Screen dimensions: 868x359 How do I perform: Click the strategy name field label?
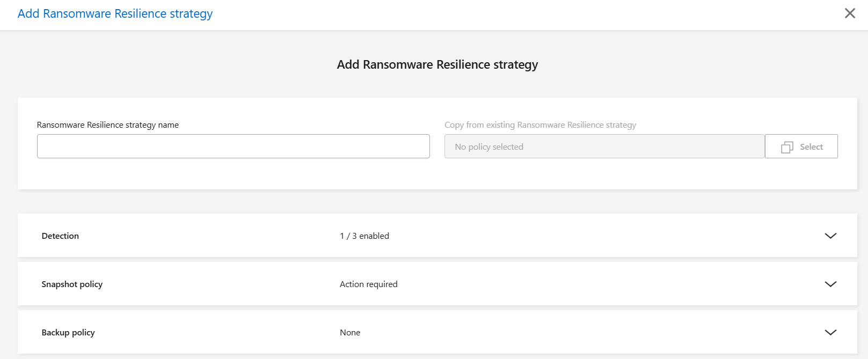tap(107, 124)
